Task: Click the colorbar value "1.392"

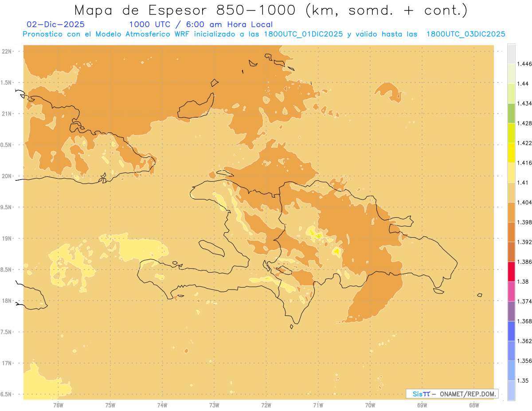Action: [524, 242]
